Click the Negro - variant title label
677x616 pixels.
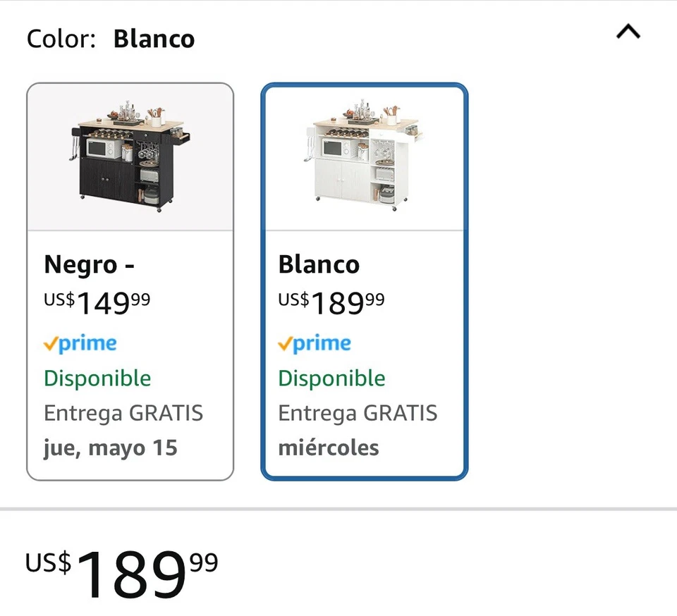(x=88, y=265)
